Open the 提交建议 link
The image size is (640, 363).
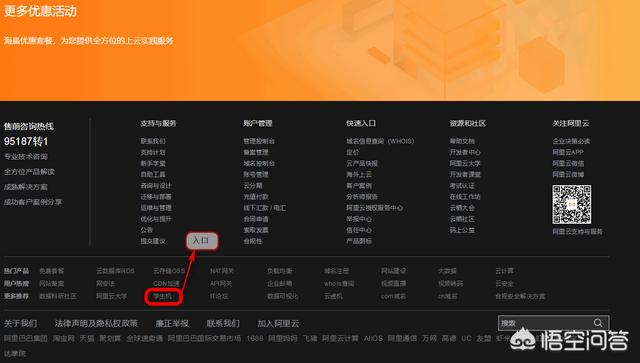point(153,241)
